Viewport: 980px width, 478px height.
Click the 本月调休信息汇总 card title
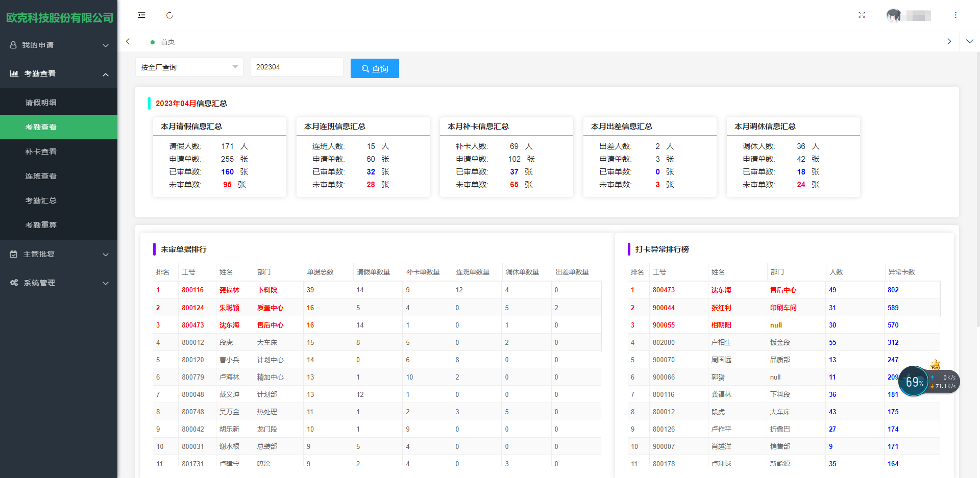765,127
